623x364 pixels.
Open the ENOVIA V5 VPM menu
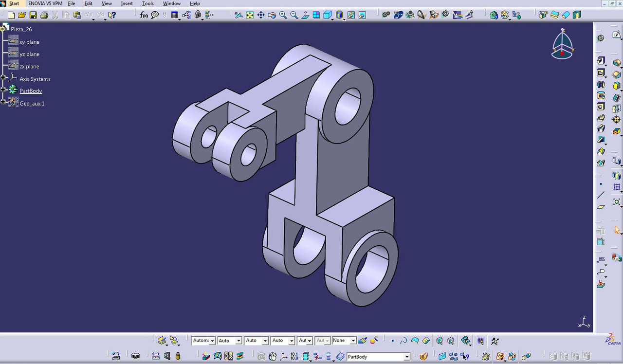[45, 3]
